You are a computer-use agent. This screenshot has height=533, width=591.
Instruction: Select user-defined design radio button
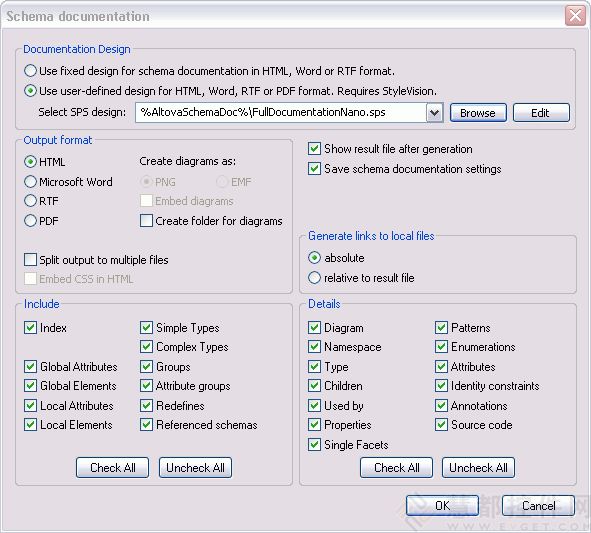(30, 91)
